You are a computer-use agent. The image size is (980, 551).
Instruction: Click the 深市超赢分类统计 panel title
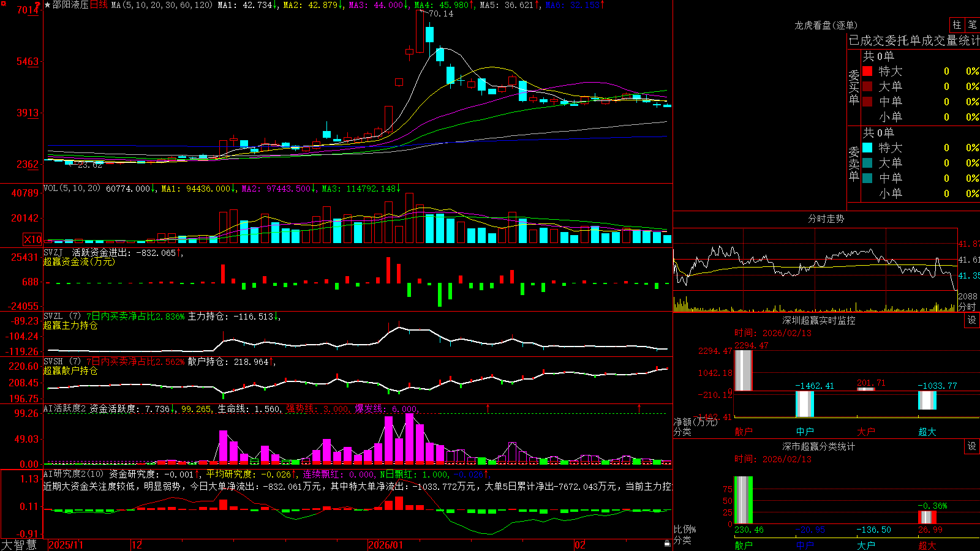click(819, 446)
